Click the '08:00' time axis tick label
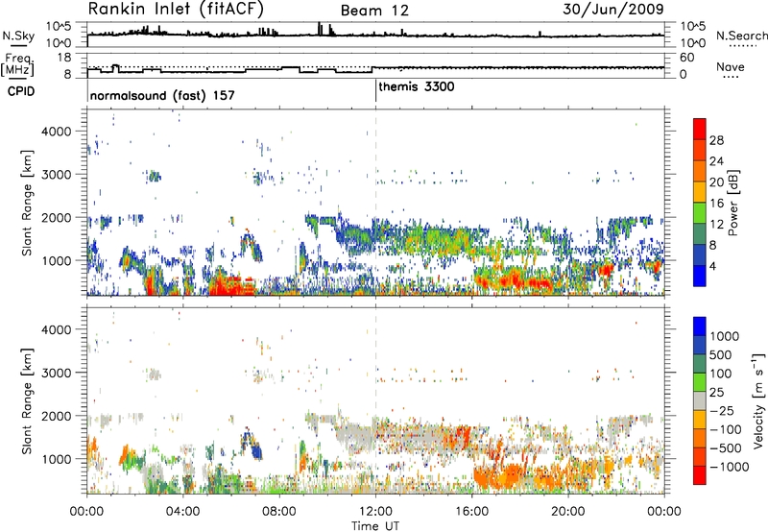This screenshot has height=532, width=768. pyautogui.click(x=279, y=512)
